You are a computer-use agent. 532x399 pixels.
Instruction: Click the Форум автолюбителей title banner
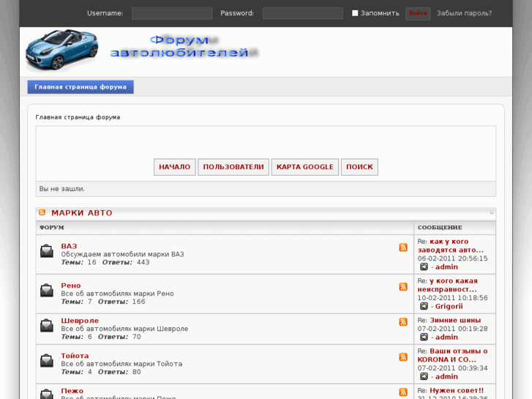click(185, 47)
